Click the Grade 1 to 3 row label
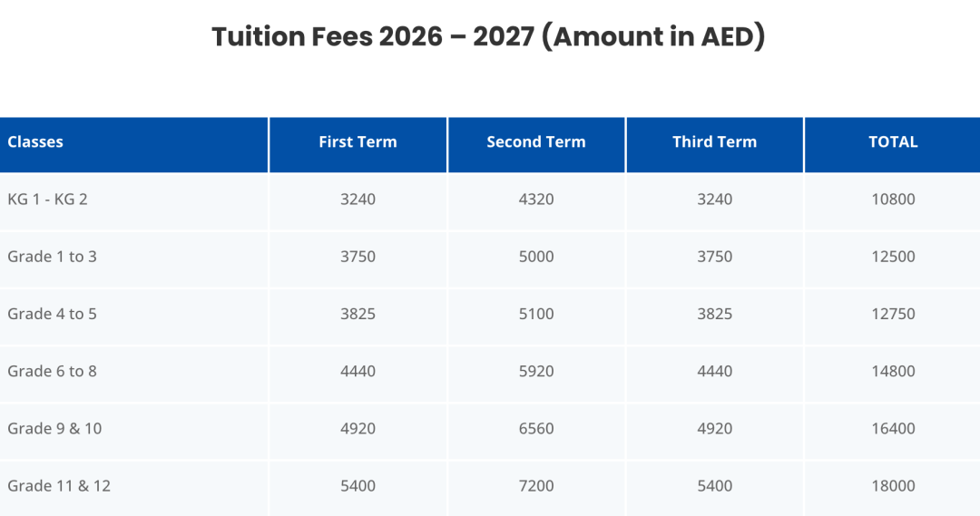 click(52, 257)
